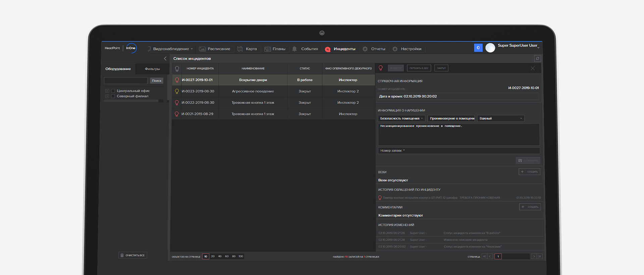Refresh the incident list
This screenshot has height=275, width=644.
[537, 58]
